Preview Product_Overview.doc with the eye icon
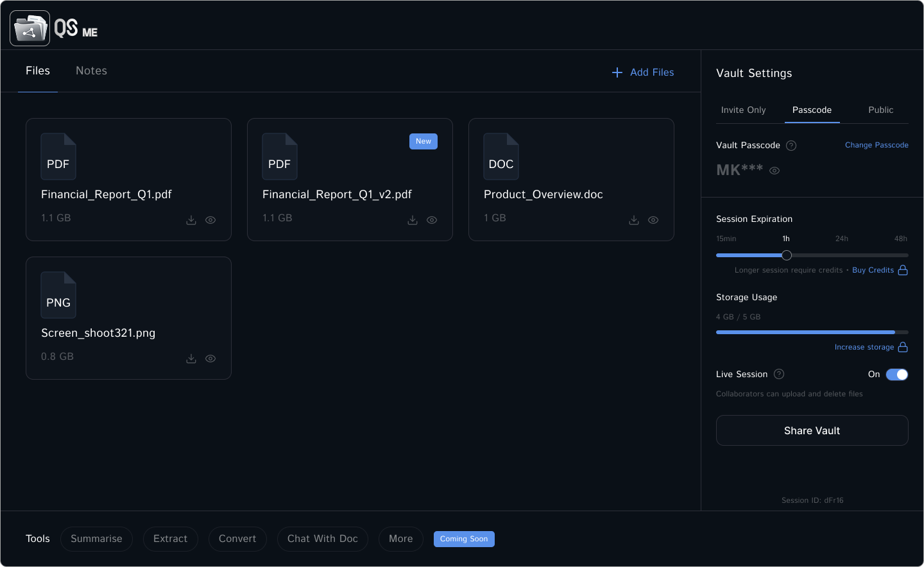The width and height of the screenshot is (924, 567). coord(653,220)
